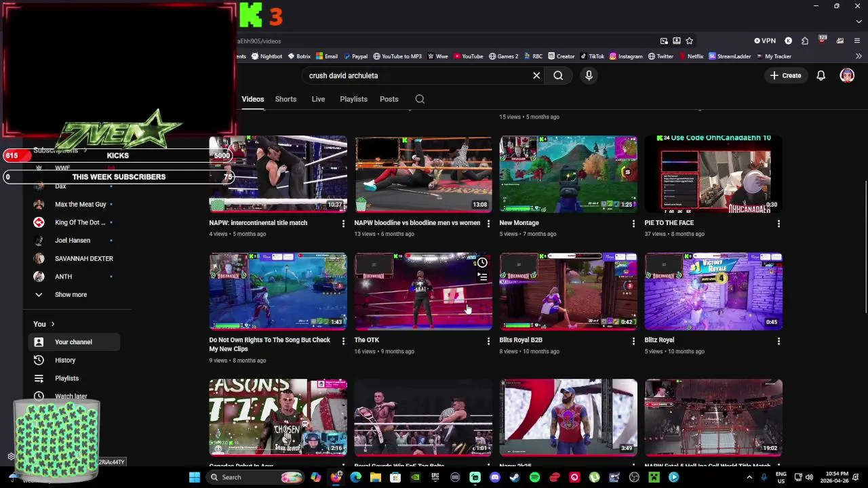The height and width of the screenshot is (488, 868).
Task: Open History in the sidebar
Action: 65,360
